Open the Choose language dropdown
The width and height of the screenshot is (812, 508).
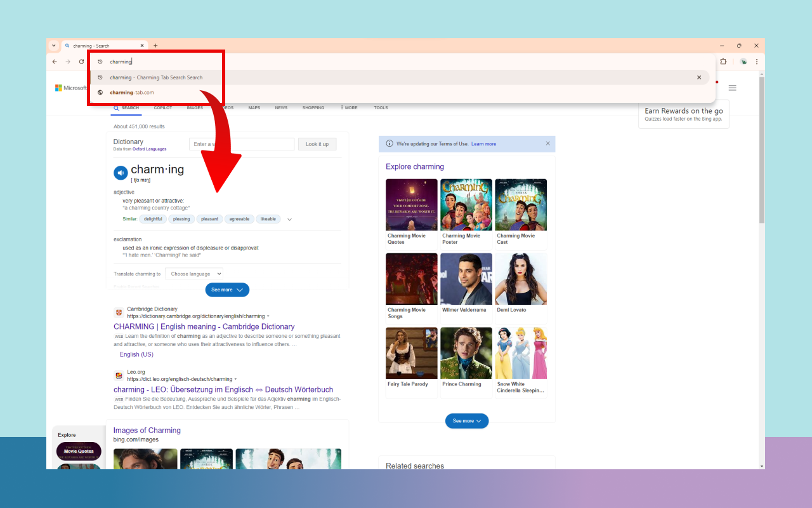194,274
